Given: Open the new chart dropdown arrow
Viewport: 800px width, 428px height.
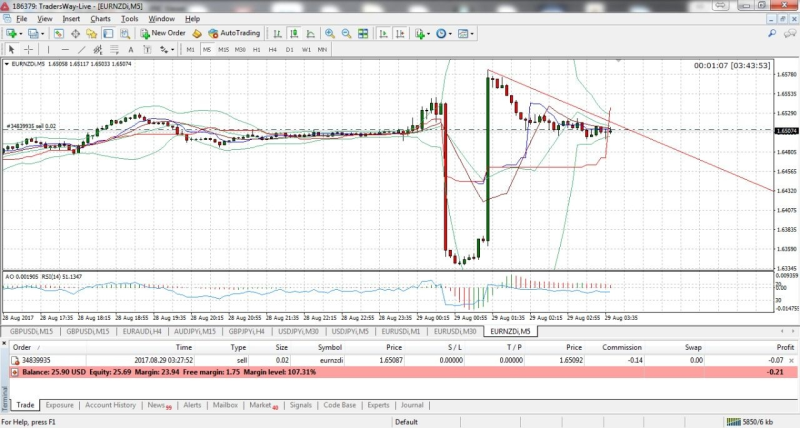Looking at the screenshot, I should (21, 33).
